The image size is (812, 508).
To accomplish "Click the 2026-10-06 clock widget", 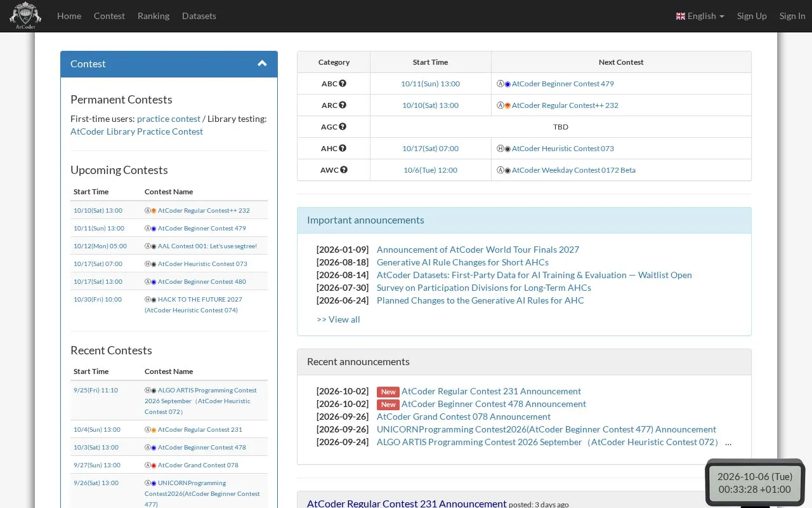I will coord(755,483).
